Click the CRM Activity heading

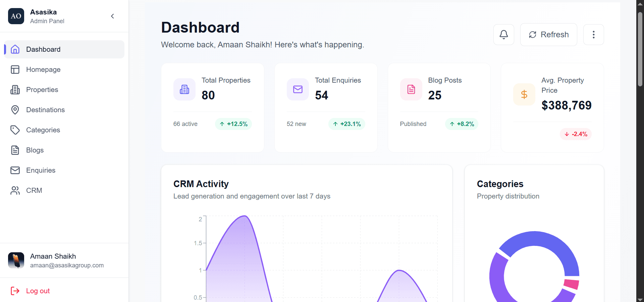201,184
